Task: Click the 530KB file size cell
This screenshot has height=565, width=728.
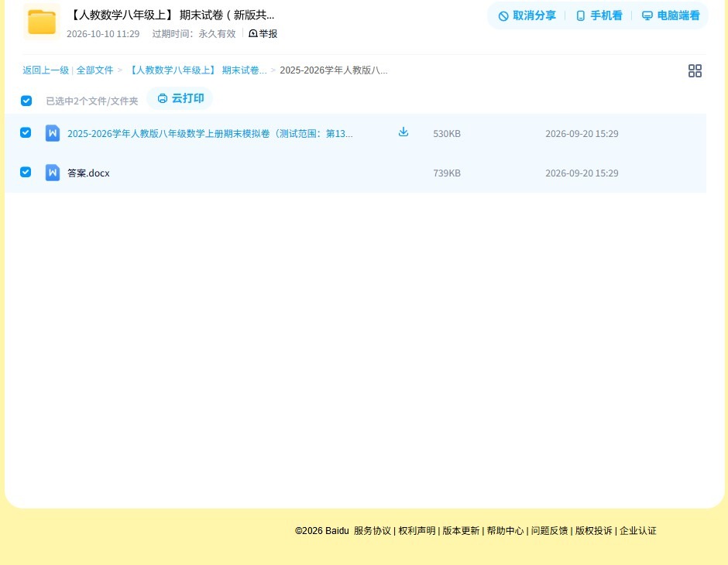Action: tap(447, 134)
